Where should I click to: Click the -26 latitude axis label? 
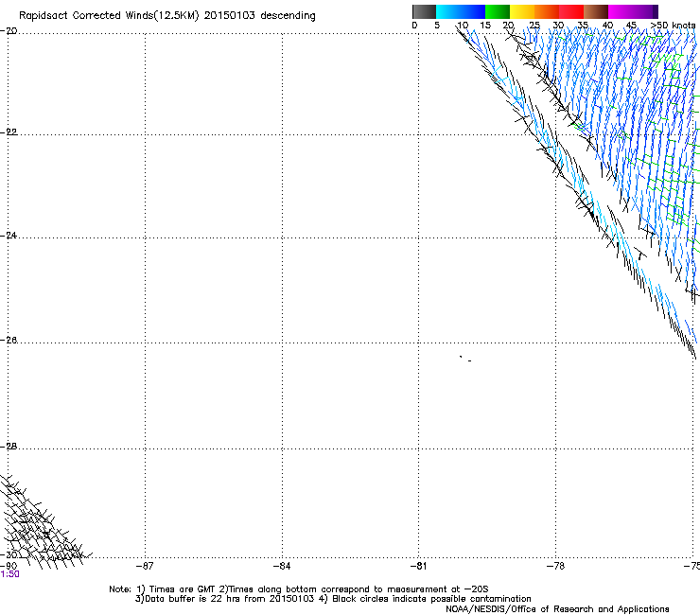point(9,341)
